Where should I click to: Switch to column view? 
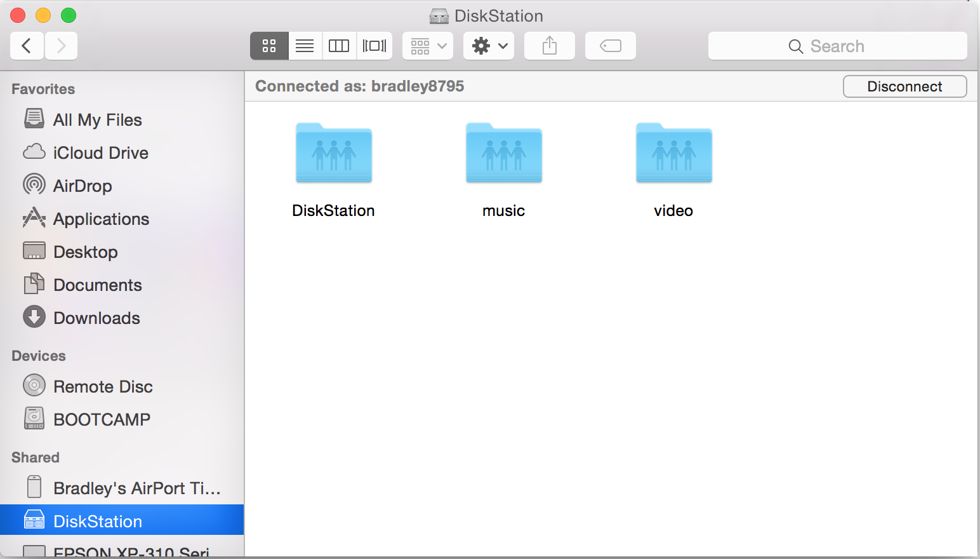pos(339,46)
